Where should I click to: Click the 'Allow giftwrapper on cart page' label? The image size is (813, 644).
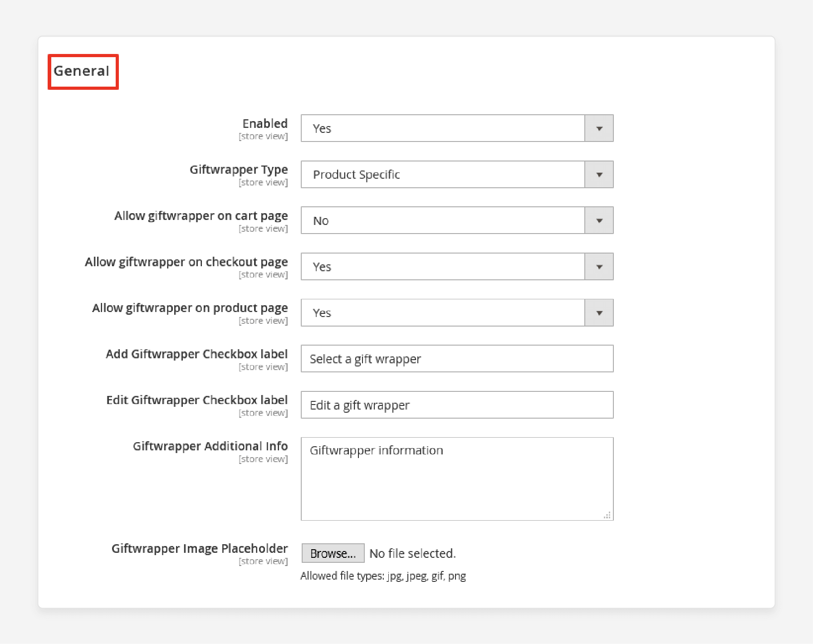click(x=201, y=216)
